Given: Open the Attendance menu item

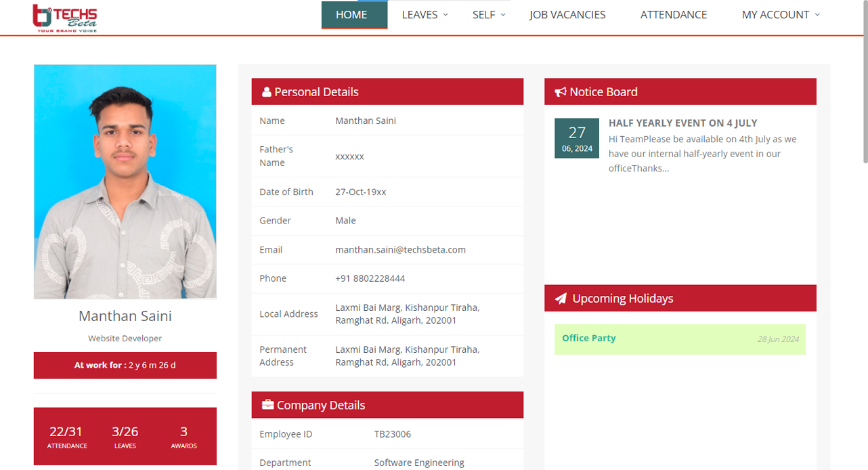Looking at the screenshot, I should pos(673,15).
